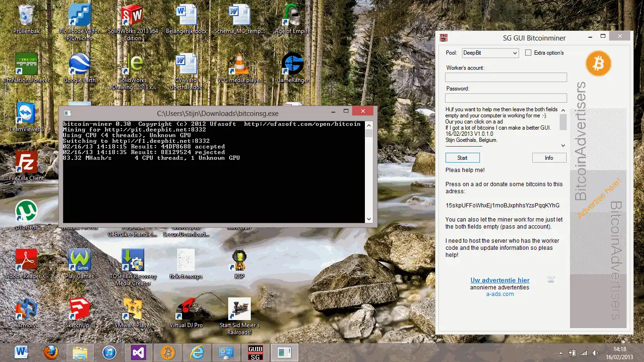Click the battery power tray icon
The image size is (644, 362).
[572, 353]
